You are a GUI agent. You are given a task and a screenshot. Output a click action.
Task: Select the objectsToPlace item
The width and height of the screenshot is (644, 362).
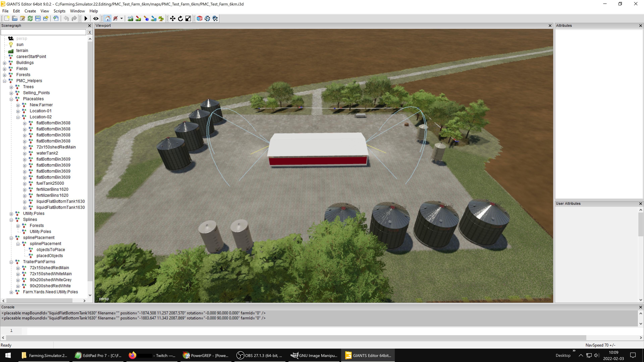pos(50,250)
